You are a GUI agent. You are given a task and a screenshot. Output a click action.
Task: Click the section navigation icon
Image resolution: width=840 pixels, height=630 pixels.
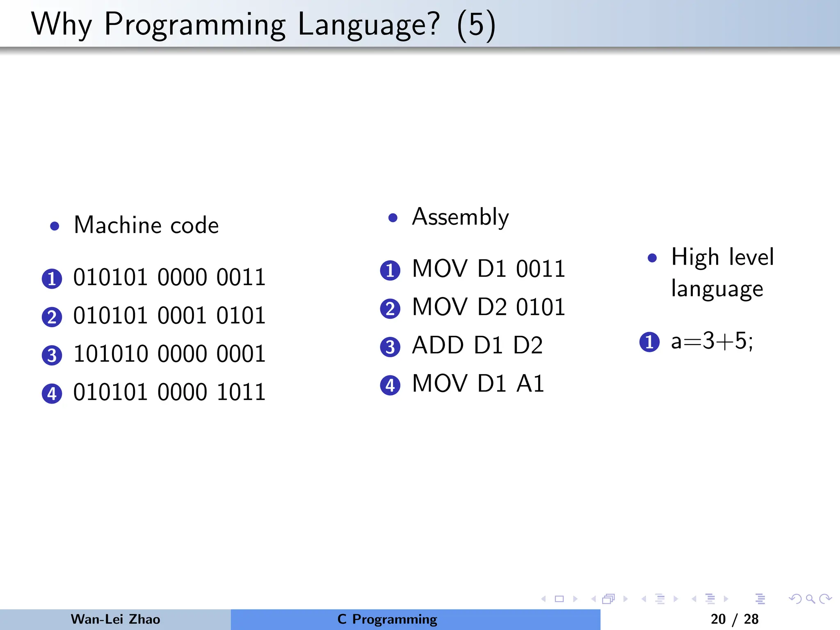point(710,599)
